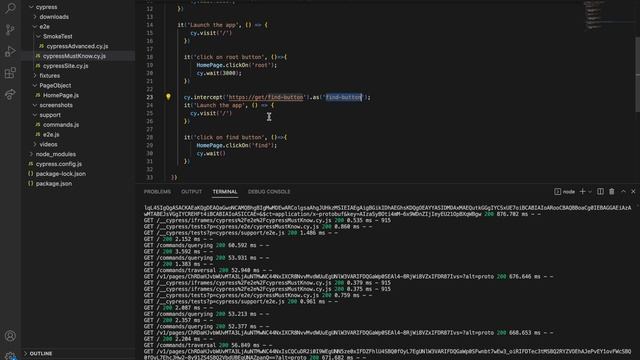This screenshot has height=360, width=640.
Task: Kill terminal with the trash icon
Action: 611,191
